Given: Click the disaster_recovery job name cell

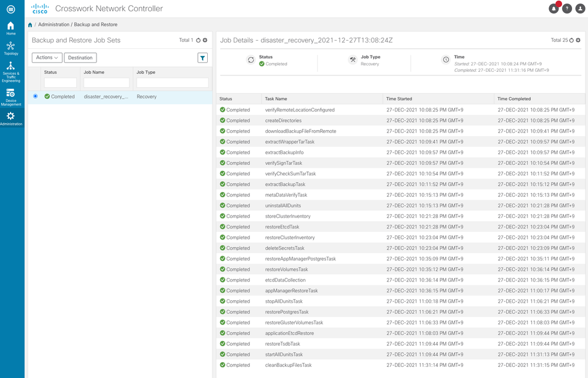Looking at the screenshot, I should pyautogui.click(x=106, y=97).
